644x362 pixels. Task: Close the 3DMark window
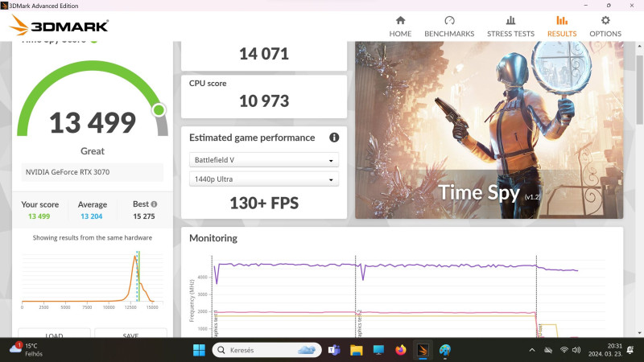click(632, 6)
